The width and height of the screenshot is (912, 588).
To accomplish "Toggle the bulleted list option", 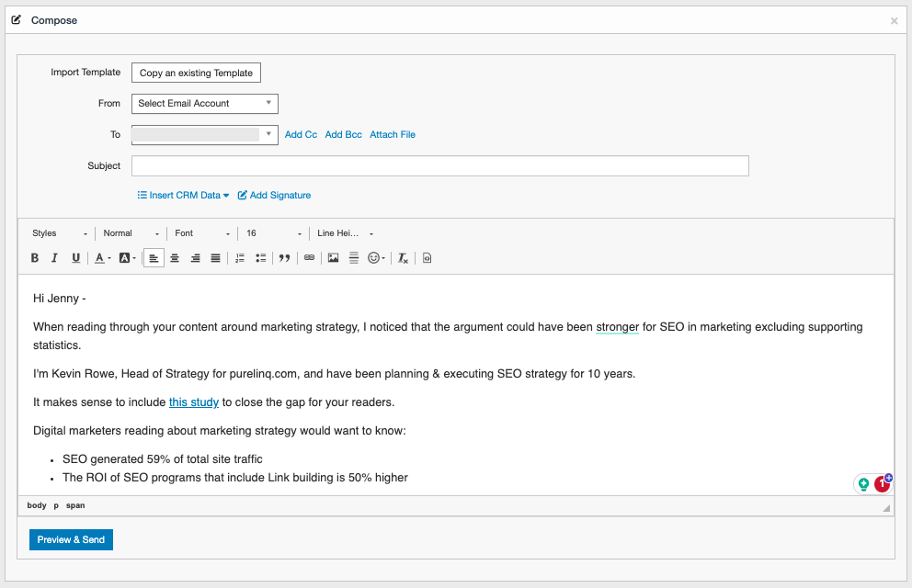I will coord(259,257).
